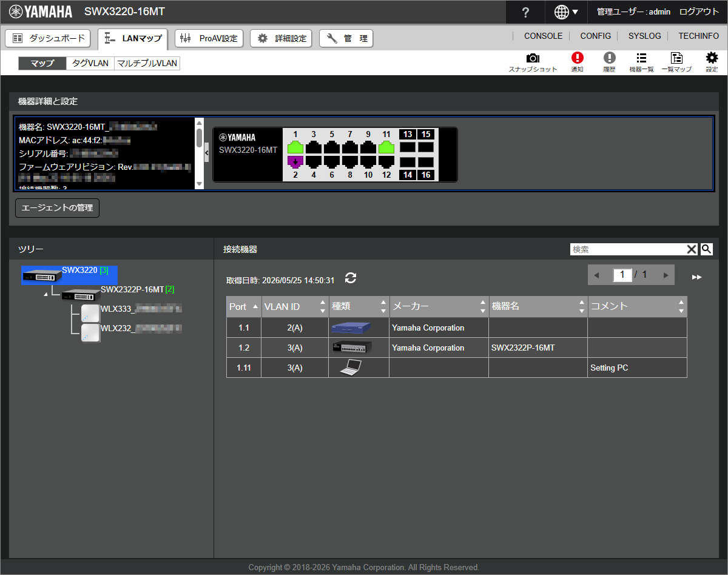This screenshot has height=575, width=728.
Task: Click the 検索 search input field
Action: 628,249
